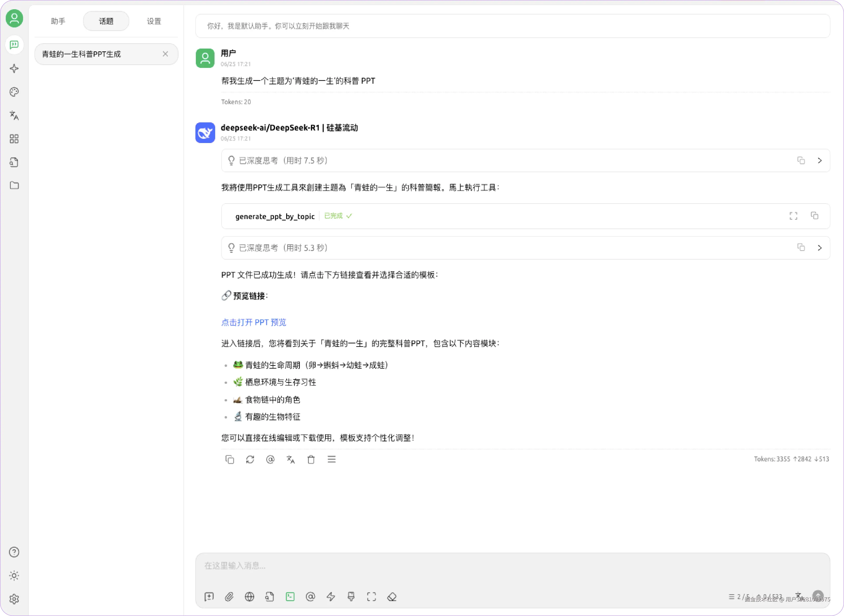Toggle the green MCP tools icon in input bar
The image size is (844, 616).
click(290, 597)
